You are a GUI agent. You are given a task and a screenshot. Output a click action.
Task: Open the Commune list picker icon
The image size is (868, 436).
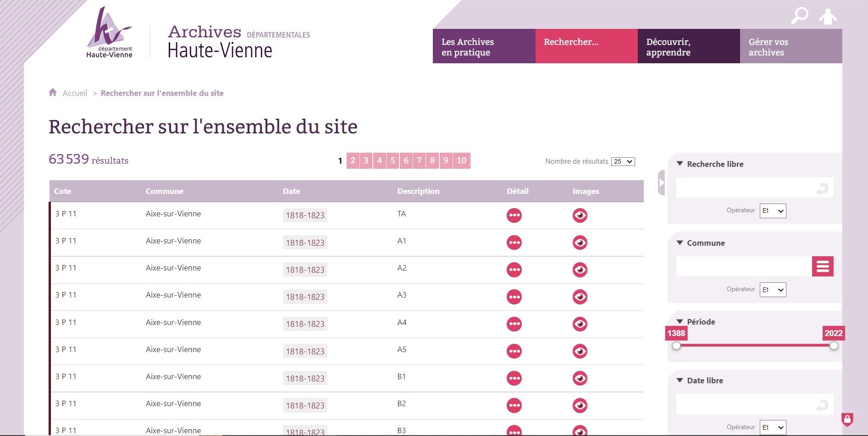coord(822,266)
